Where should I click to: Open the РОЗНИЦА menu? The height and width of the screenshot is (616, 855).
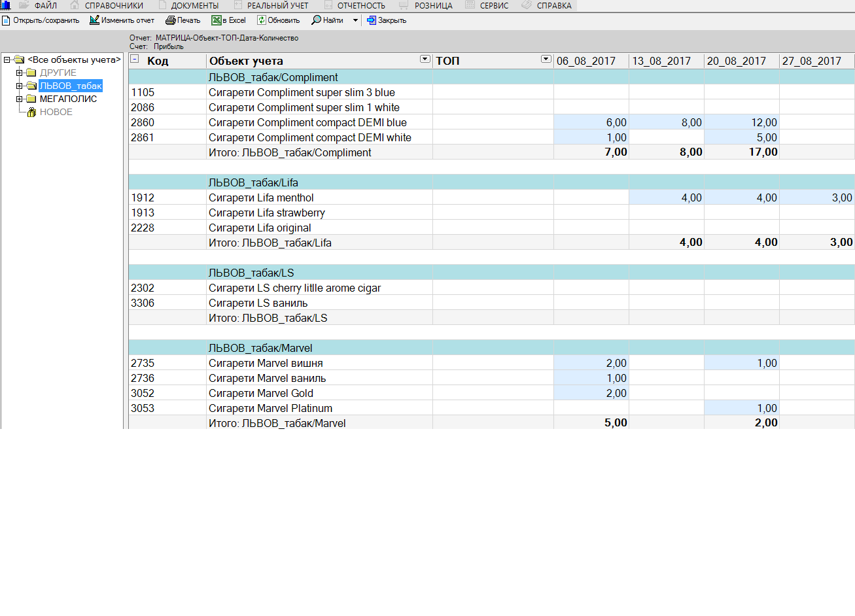[434, 5]
